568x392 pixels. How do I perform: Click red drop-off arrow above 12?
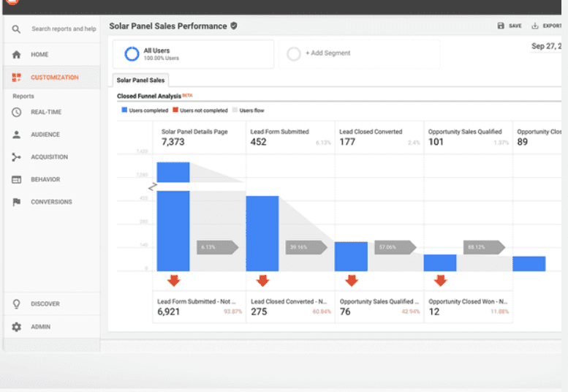point(441,280)
